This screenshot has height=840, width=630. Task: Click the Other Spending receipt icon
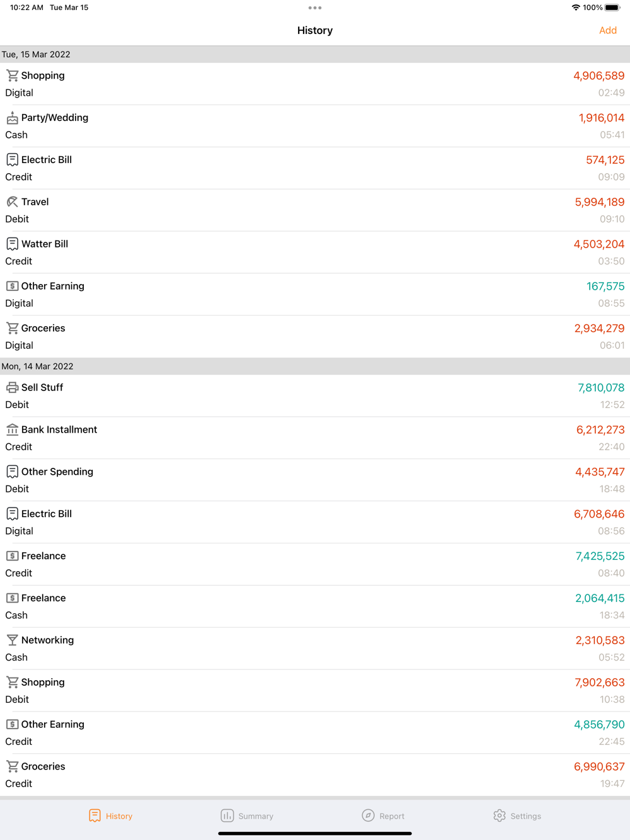(12, 472)
